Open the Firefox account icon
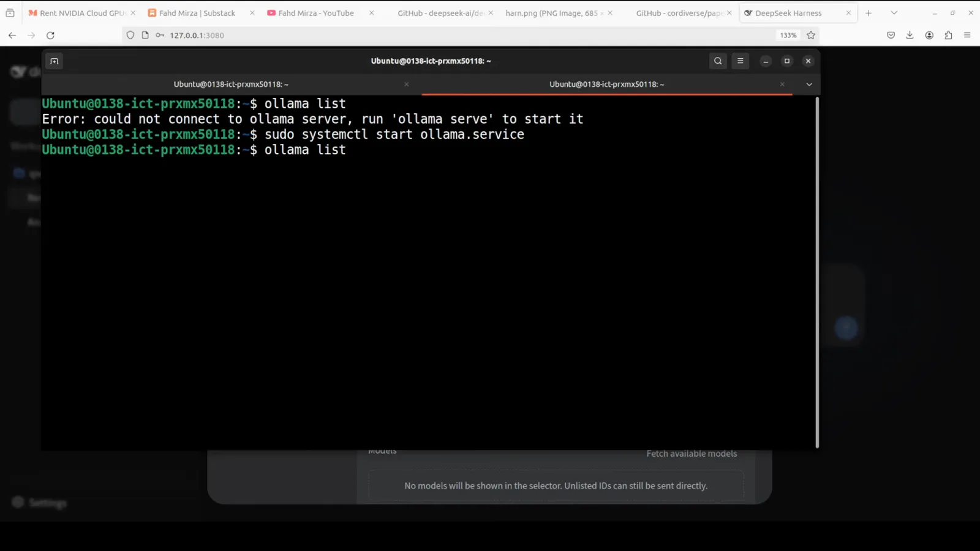The height and width of the screenshot is (551, 980). click(929, 36)
